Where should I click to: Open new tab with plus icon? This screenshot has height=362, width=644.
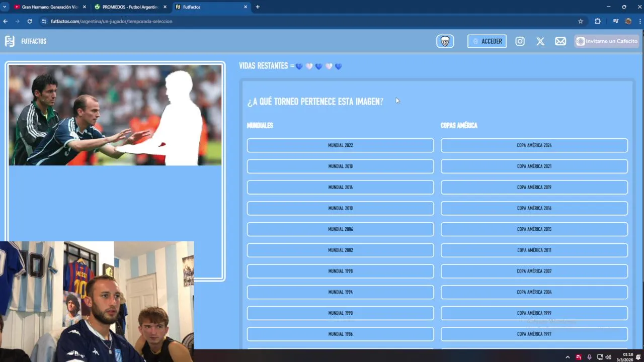[x=258, y=7]
